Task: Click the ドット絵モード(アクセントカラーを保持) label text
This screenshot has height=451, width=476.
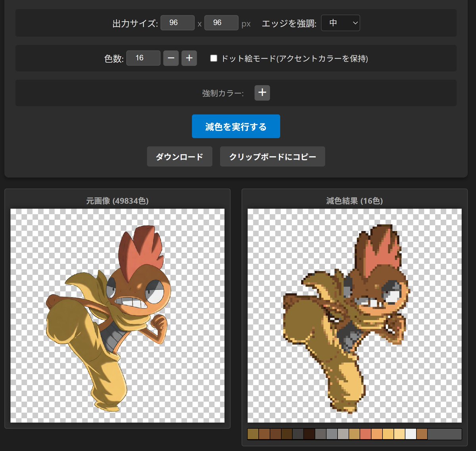Action: [295, 59]
